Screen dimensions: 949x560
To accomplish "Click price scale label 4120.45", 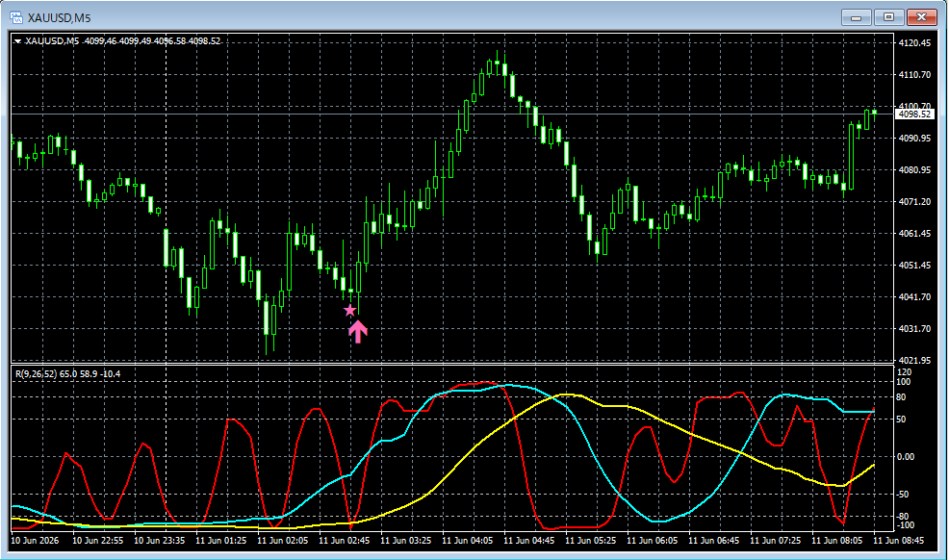I will (914, 43).
